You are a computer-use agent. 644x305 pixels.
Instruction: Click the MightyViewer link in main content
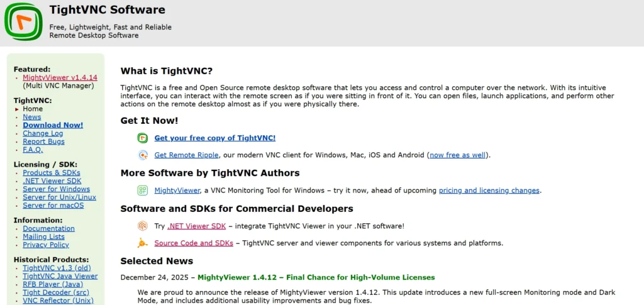click(177, 191)
